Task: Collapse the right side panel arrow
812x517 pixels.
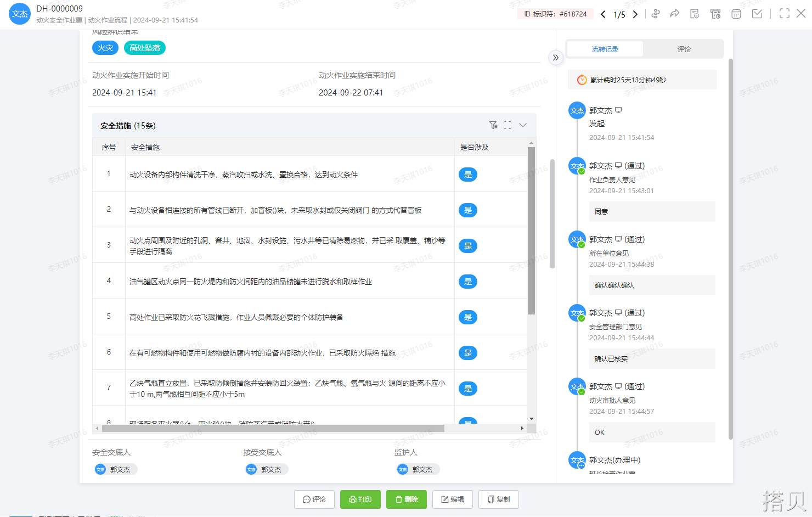Action: coord(556,58)
